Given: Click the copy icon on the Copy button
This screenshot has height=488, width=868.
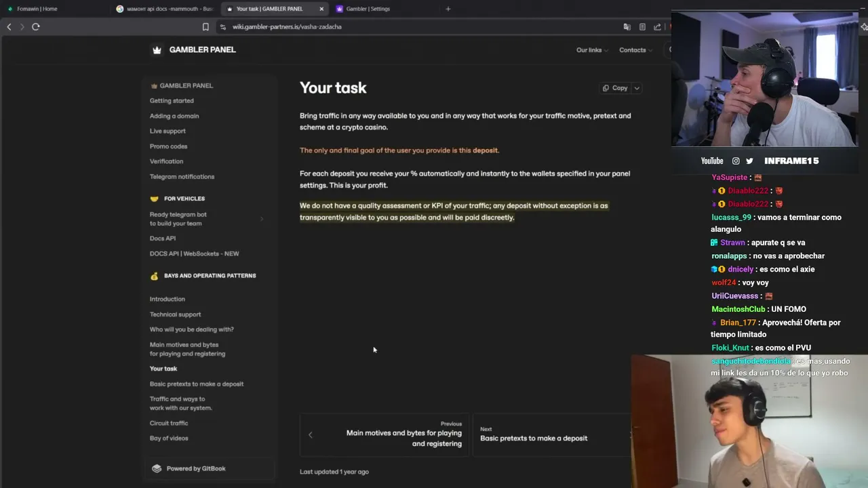Looking at the screenshot, I should coord(606,88).
